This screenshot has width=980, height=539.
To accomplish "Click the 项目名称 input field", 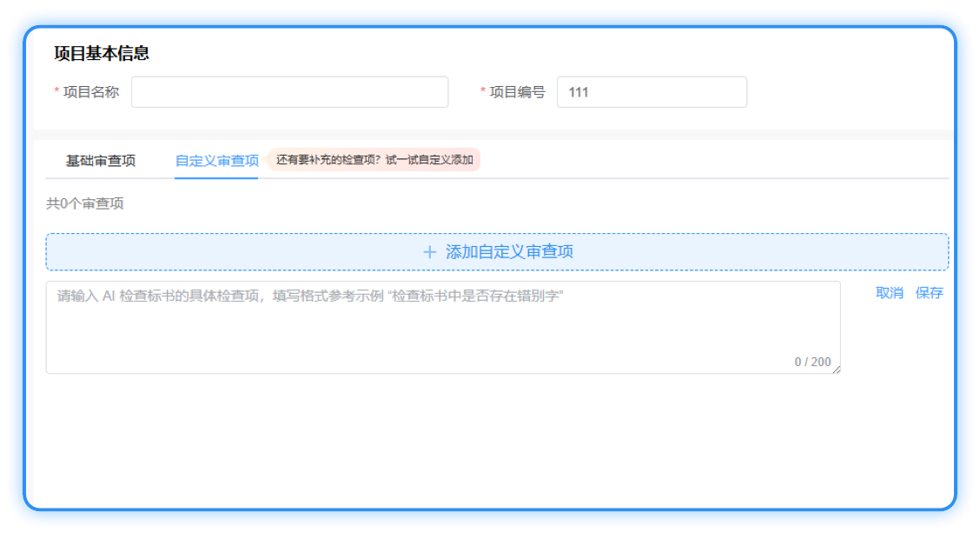I will 289,92.
